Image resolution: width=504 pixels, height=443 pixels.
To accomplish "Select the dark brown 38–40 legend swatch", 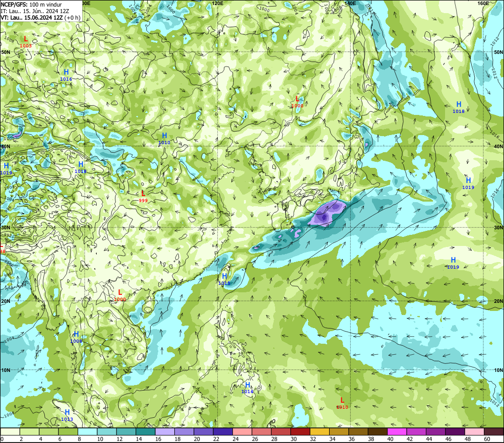I will pyautogui.click(x=378, y=431).
